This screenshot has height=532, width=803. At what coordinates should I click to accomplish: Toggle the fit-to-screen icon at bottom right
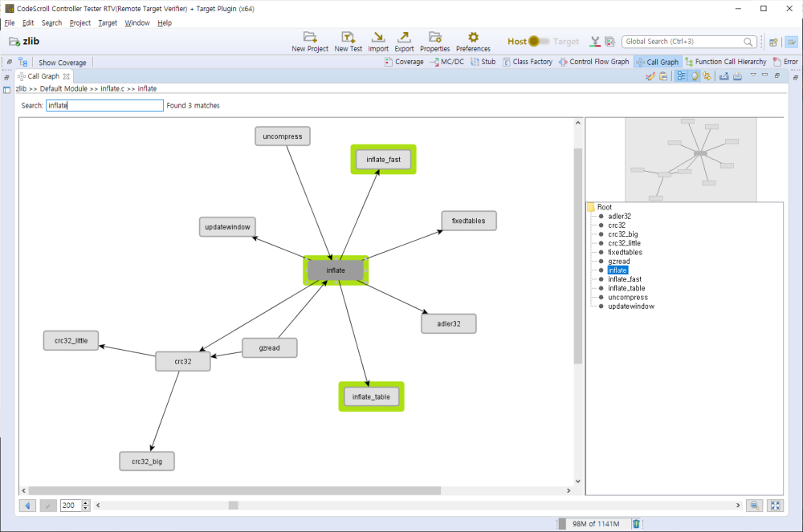click(775, 506)
